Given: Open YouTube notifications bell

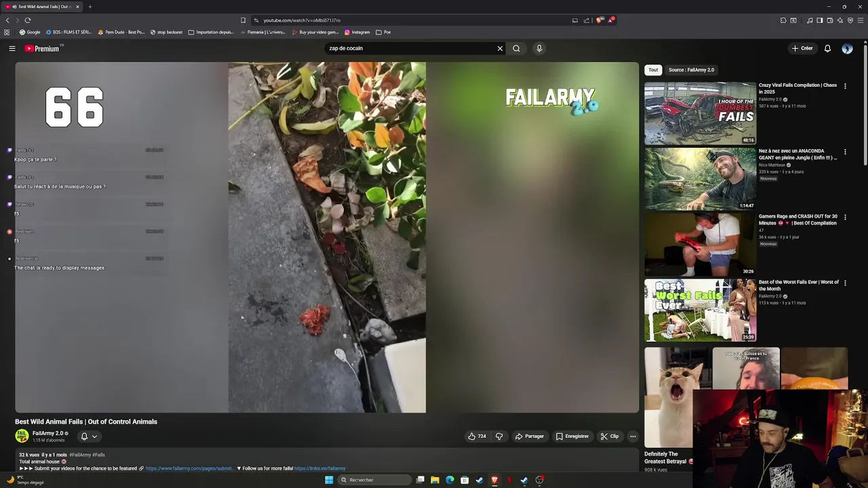Looking at the screenshot, I should 827,48.
